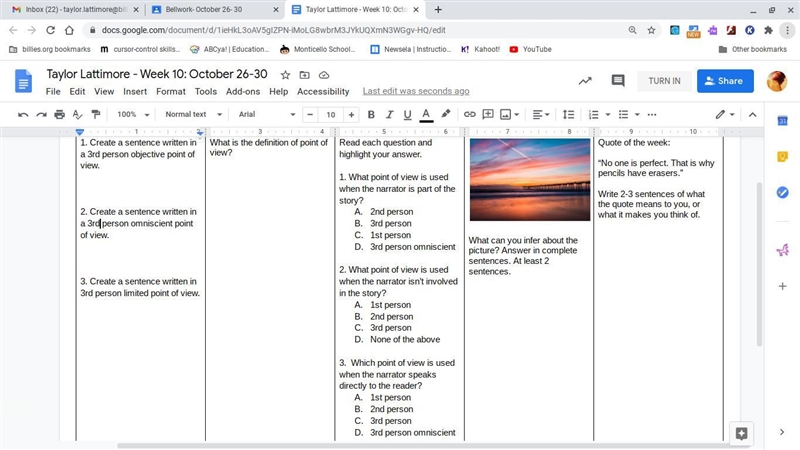The height and width of the screenshot is (450, 800).
Task: Increase font size with plus
Action: click(x=351, y=115)
